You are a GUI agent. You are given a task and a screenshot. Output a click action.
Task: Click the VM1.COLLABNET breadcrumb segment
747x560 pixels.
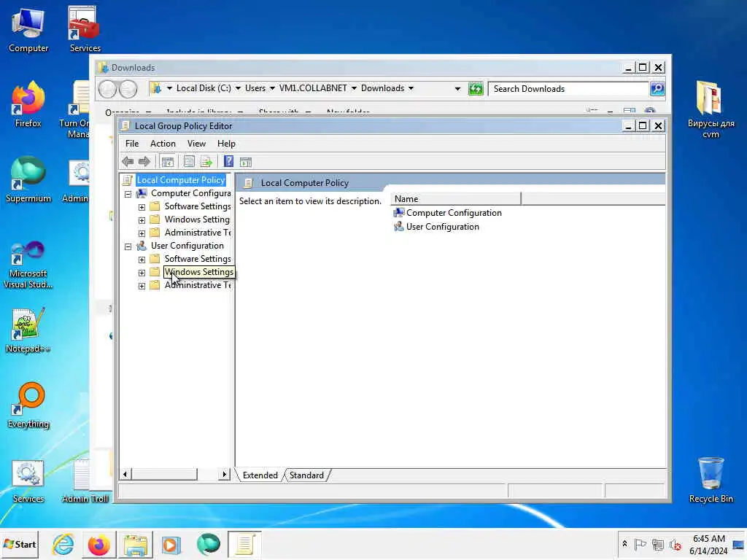313,88
